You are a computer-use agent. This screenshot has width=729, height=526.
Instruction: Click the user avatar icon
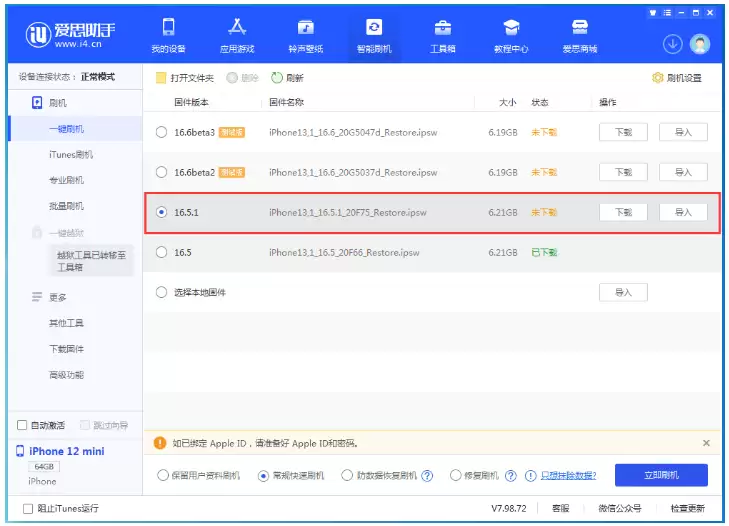(x=700, y=45)
